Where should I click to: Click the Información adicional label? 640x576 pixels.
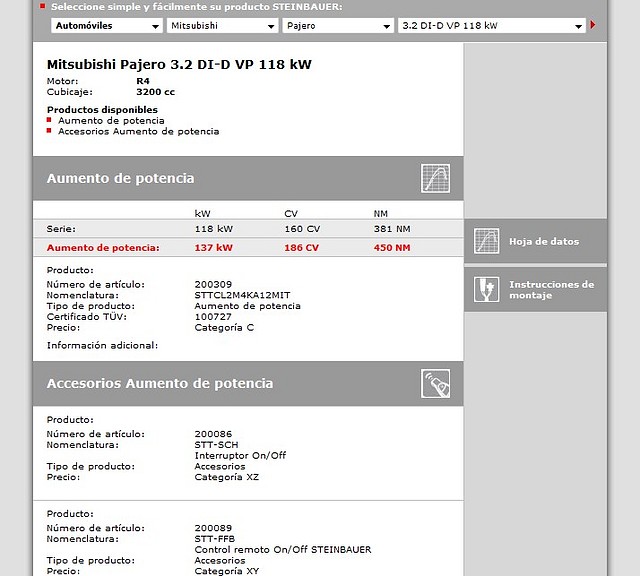(x=102, y=346)
